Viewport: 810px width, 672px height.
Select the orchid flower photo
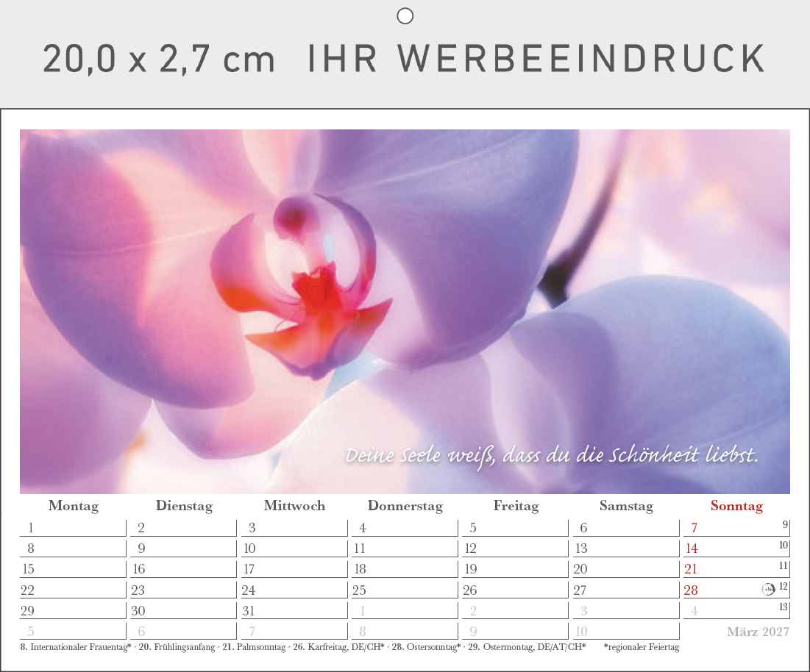(x=405, y=311)
